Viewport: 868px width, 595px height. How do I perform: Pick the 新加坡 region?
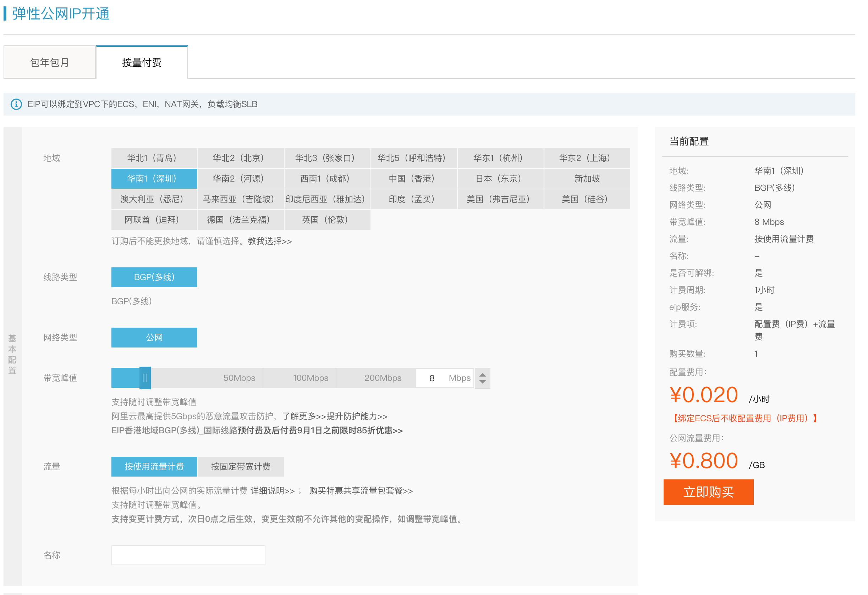coord(588,179)
